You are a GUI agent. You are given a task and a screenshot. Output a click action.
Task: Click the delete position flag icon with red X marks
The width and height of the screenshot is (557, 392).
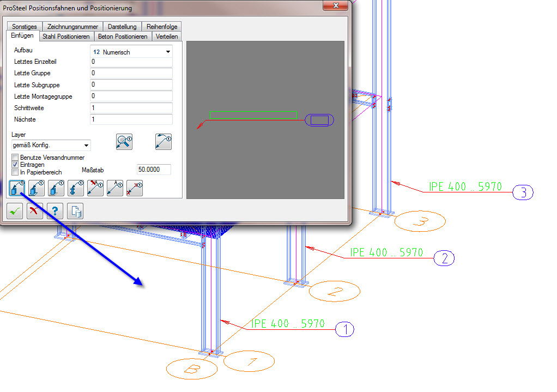point(135,188)
